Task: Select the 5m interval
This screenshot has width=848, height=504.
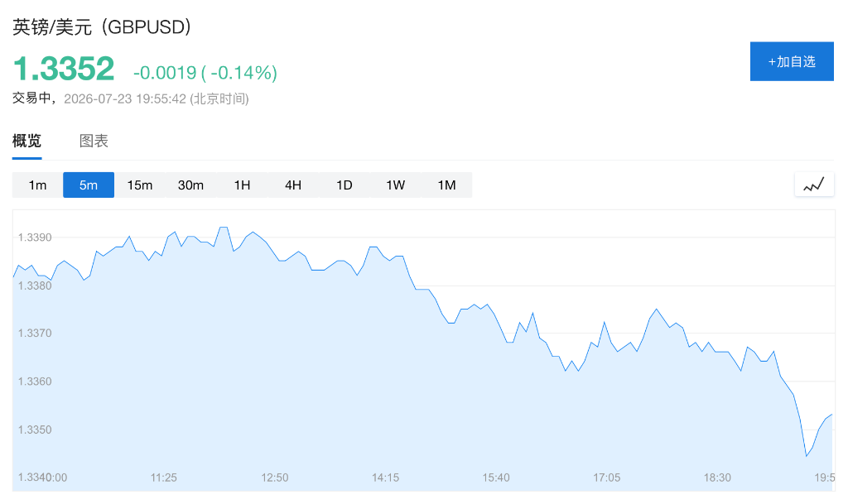Action: point(89,185)
